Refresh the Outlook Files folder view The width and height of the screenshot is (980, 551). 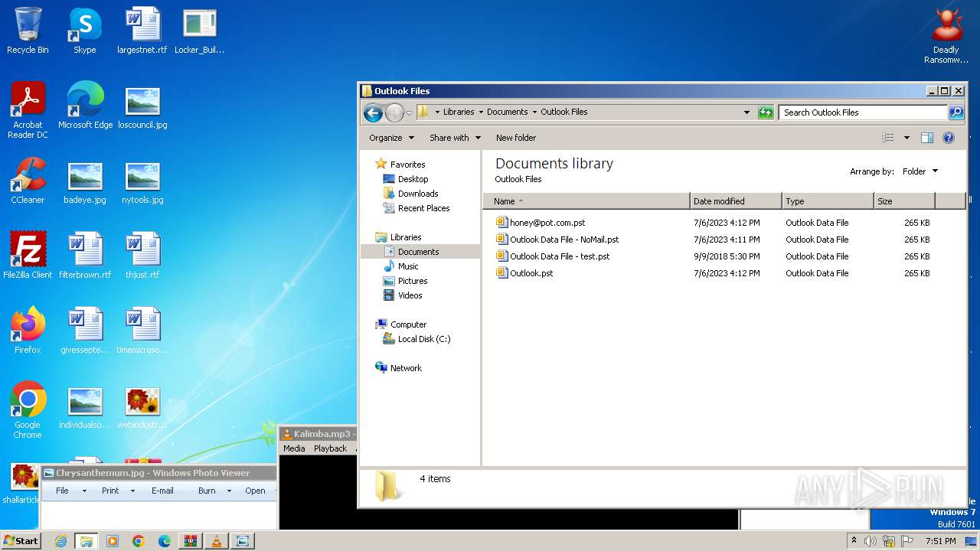click(x=766, y=112)
